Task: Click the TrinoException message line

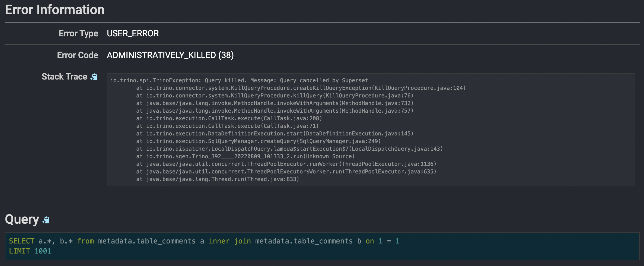Action: (x=239, y=80)
